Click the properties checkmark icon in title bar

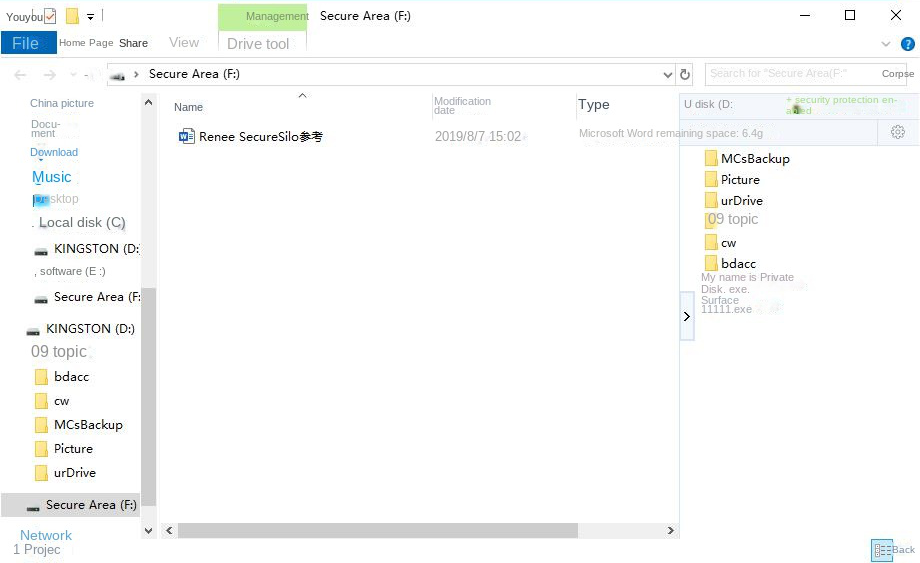(x=50, y=16)
